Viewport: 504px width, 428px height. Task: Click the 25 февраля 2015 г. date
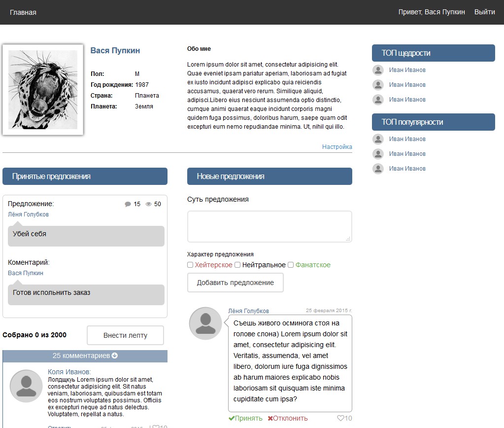click(329, 311)
